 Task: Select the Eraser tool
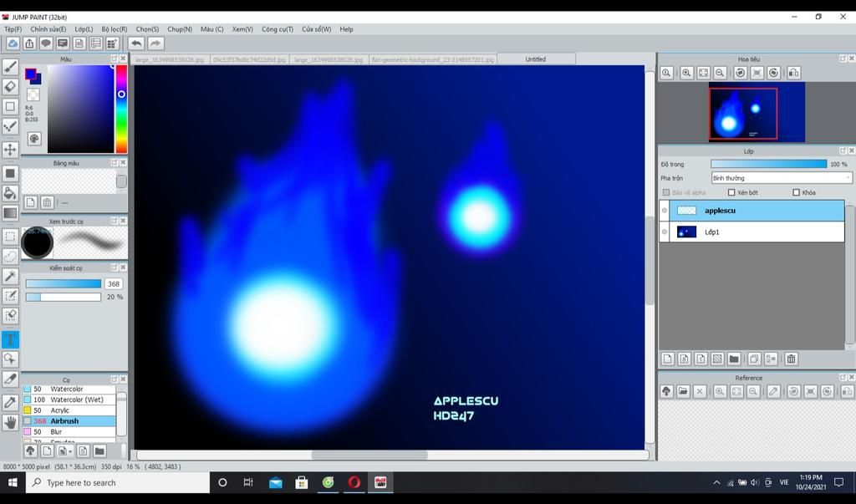(x=10, y=86)
